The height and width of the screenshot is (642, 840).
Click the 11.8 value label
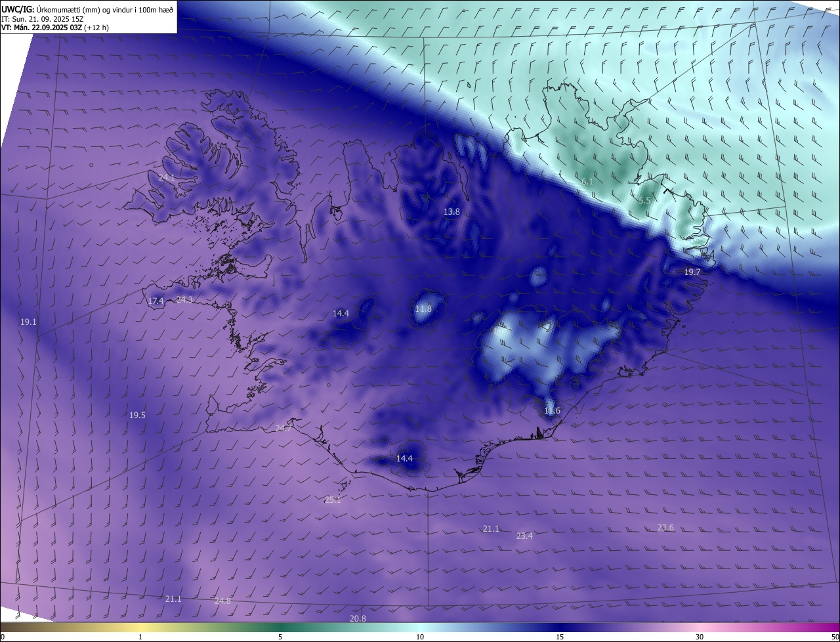click(424, 309)
